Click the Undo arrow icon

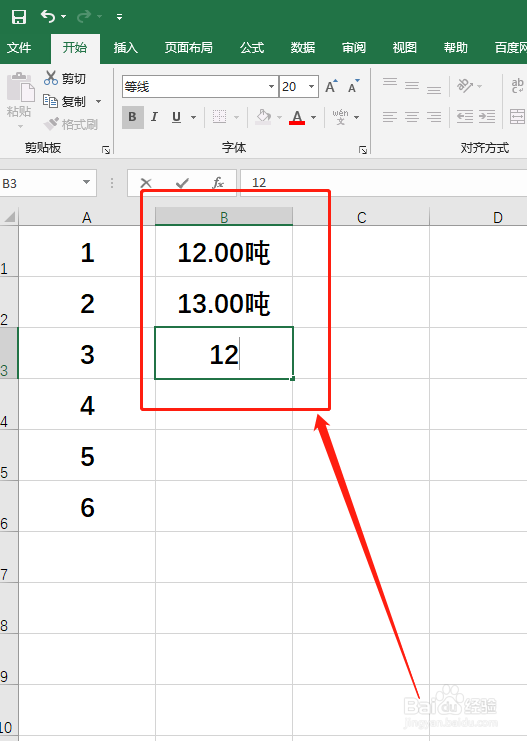click(48, 17)
